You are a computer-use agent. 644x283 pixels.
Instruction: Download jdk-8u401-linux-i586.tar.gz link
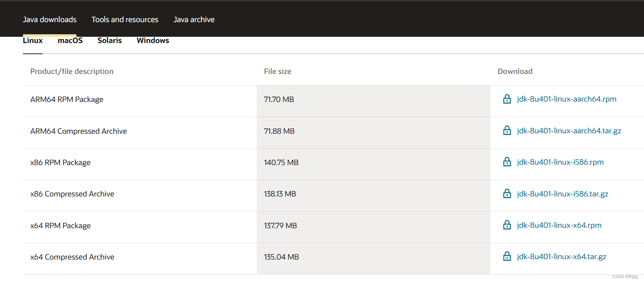click(x=563, y=194)
